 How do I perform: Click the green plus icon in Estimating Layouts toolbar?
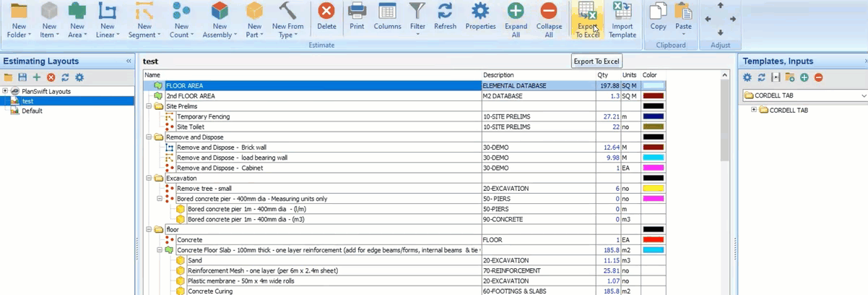click(x=37, y=77)
